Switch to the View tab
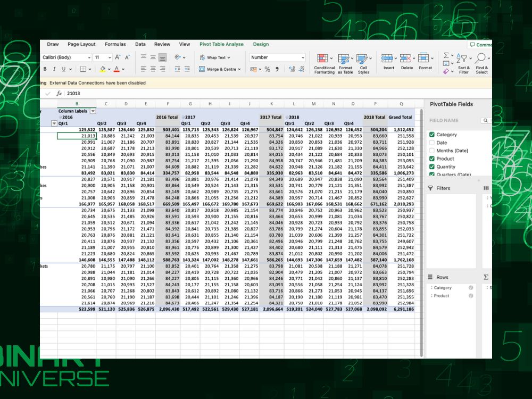This screenshot has height=399, width=532. [x=185, y=44]
